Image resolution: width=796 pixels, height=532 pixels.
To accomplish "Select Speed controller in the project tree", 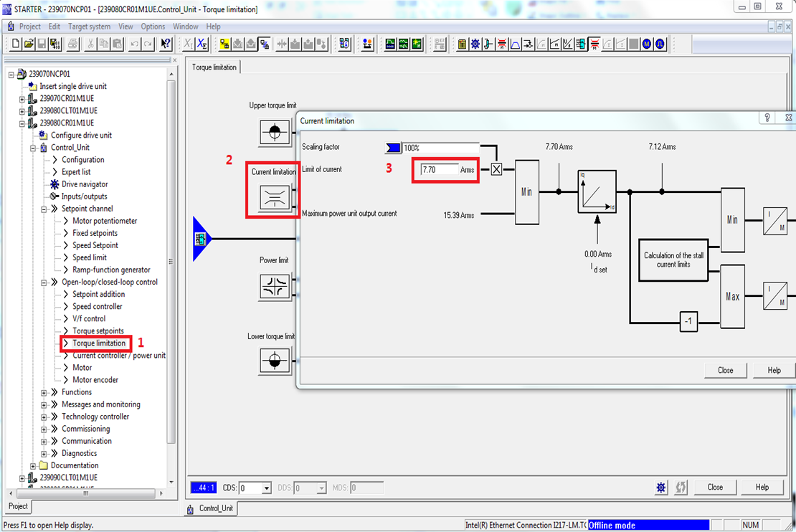I will pos(97,306).
